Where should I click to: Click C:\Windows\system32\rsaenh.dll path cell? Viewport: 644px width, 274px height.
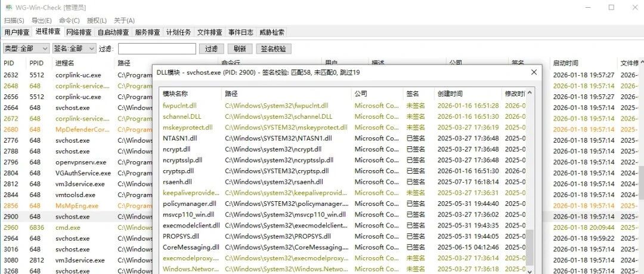click(274, 182)
